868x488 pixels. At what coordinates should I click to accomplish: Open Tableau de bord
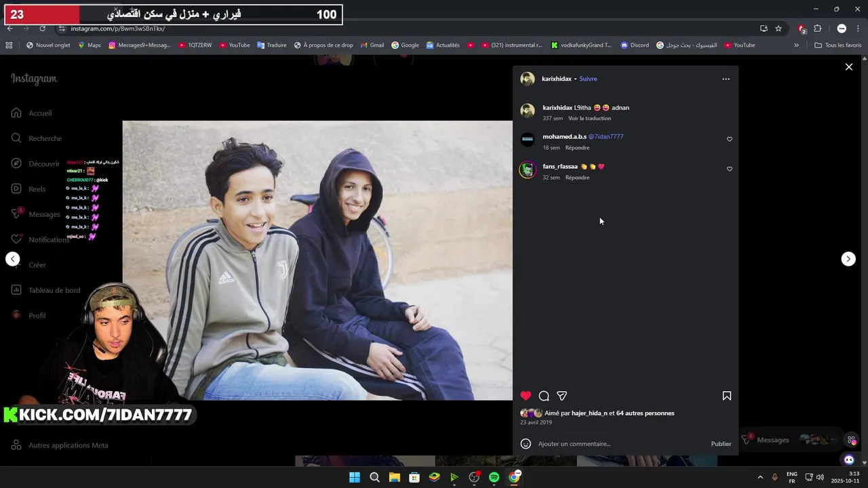(45, 290)
